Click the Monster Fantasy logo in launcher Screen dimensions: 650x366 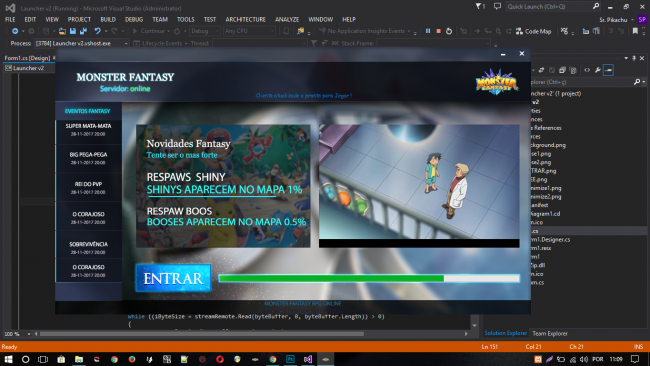pyautogui.click(x=497, y=82)
